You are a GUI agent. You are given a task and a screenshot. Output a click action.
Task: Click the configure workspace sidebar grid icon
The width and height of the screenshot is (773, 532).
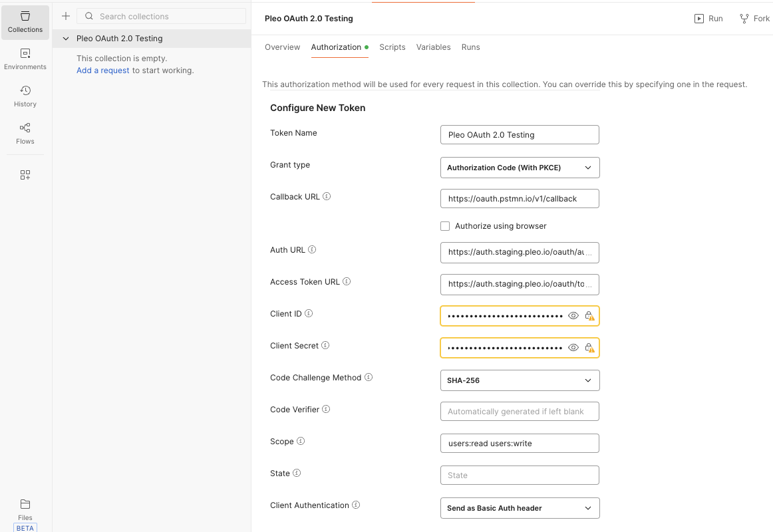coord(25,175)
